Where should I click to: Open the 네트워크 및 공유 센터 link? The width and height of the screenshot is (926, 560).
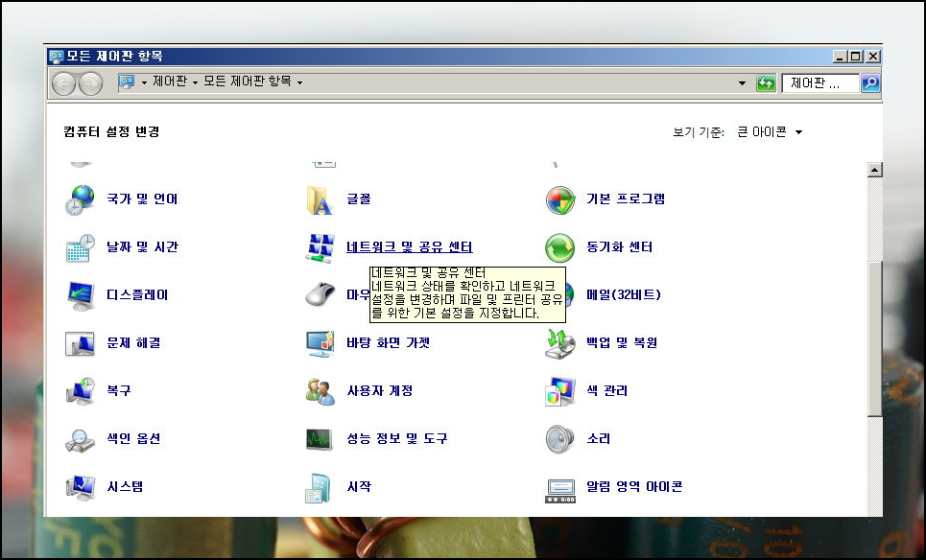click(409, 247)
